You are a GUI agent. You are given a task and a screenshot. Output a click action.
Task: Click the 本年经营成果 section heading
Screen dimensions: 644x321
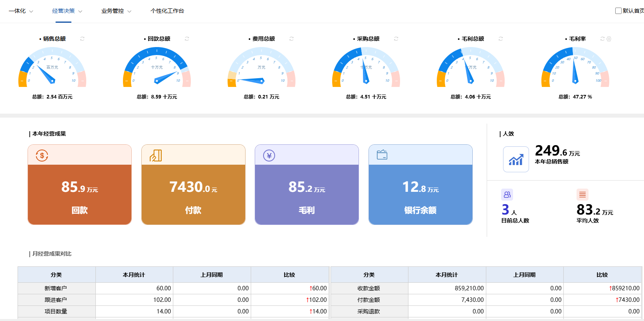(x=48, y=134)
